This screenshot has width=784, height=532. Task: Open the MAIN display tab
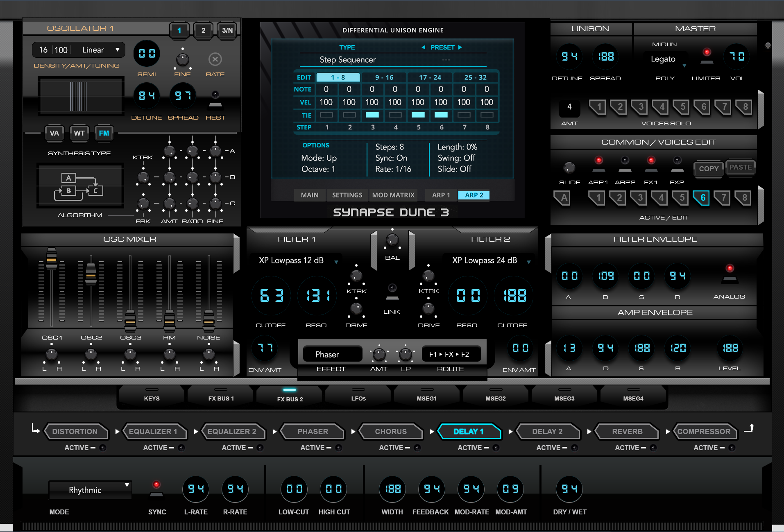(x=310, y=195)
